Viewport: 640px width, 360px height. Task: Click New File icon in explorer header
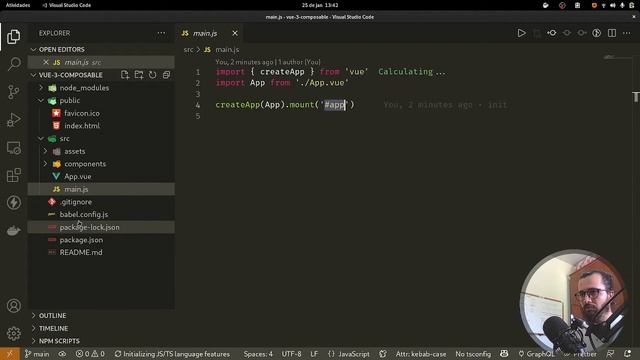[x=125, y=75]
